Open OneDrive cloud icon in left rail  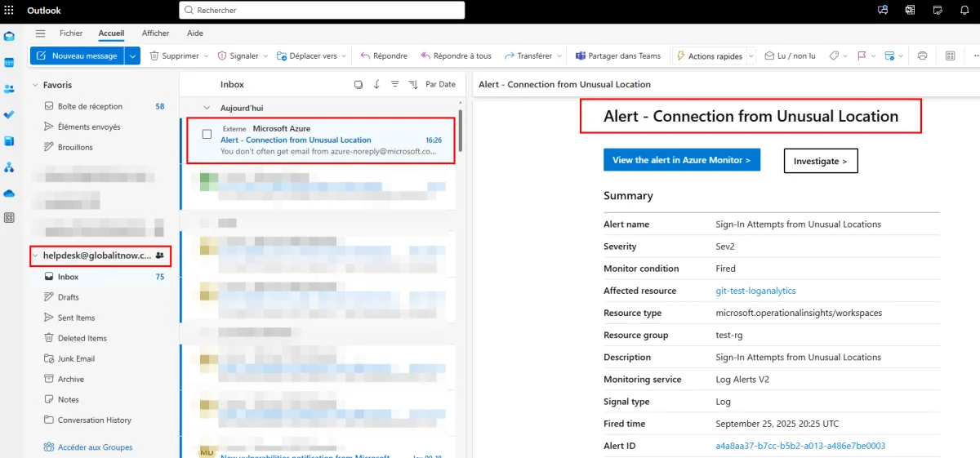click(9, 193)
